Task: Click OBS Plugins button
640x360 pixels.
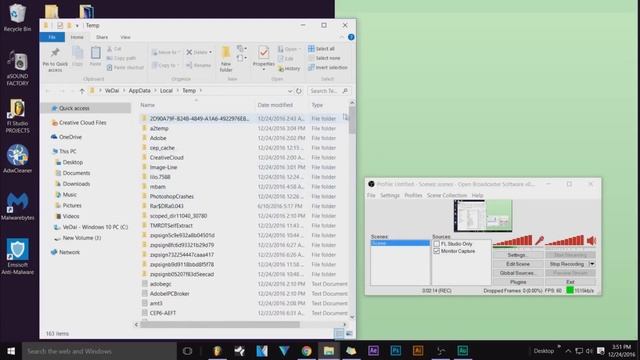Action: 518,282
